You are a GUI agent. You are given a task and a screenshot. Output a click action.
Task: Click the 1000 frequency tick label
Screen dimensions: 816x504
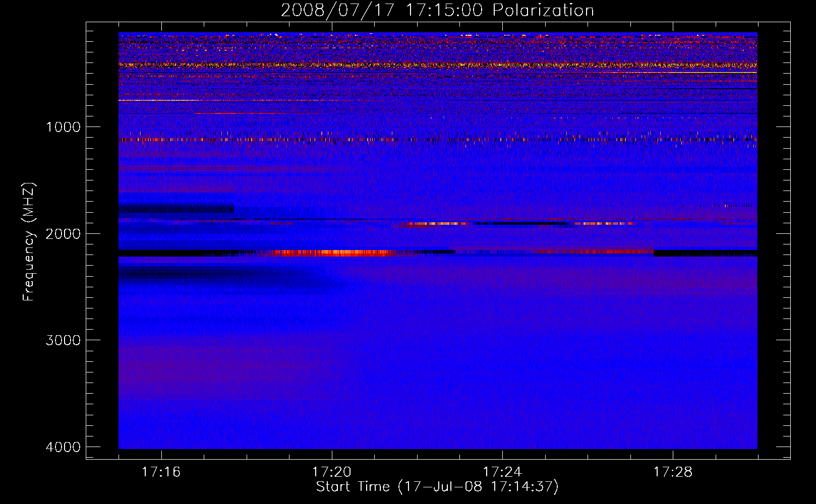tap(64, 127)
